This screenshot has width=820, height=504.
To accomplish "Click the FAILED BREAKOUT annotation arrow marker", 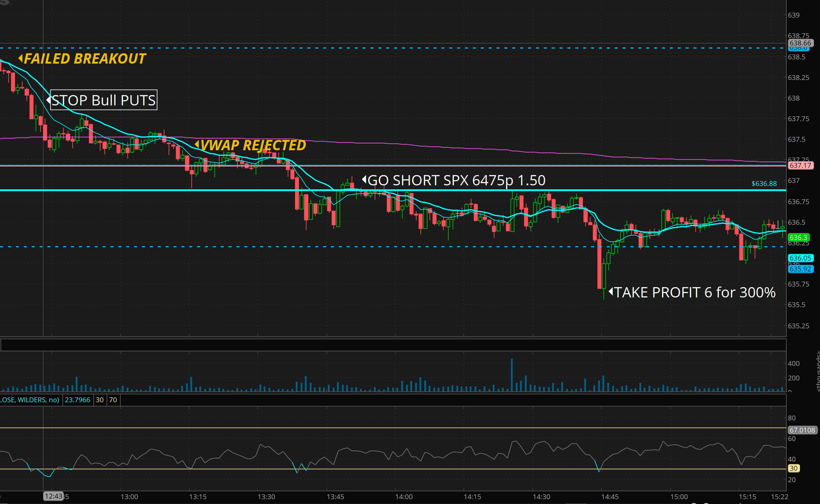I will coord(21,59).
